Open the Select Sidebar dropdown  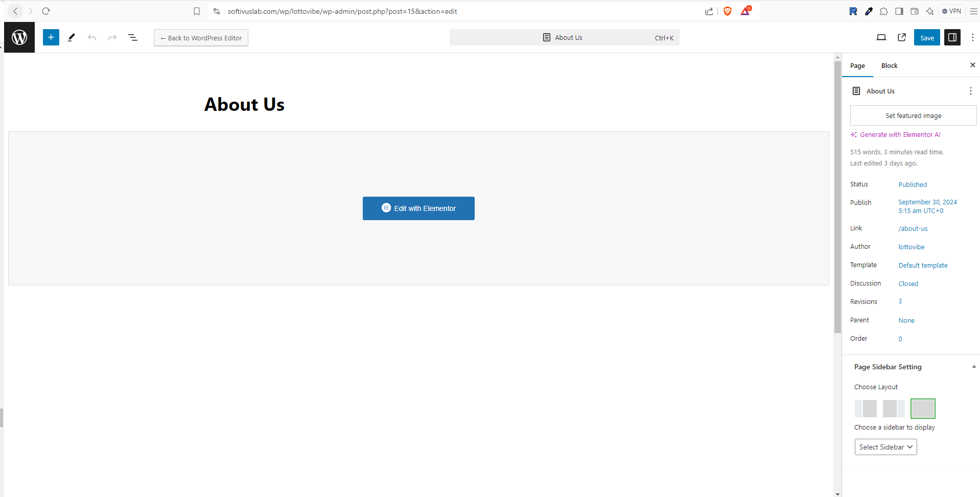coord(885,447)
